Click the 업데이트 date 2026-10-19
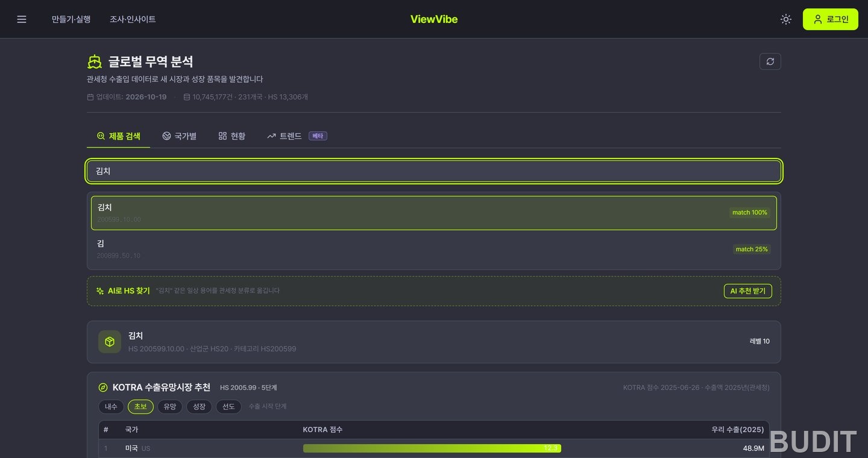This screenshot has width=868, height=458. click(x=146, y=97)
